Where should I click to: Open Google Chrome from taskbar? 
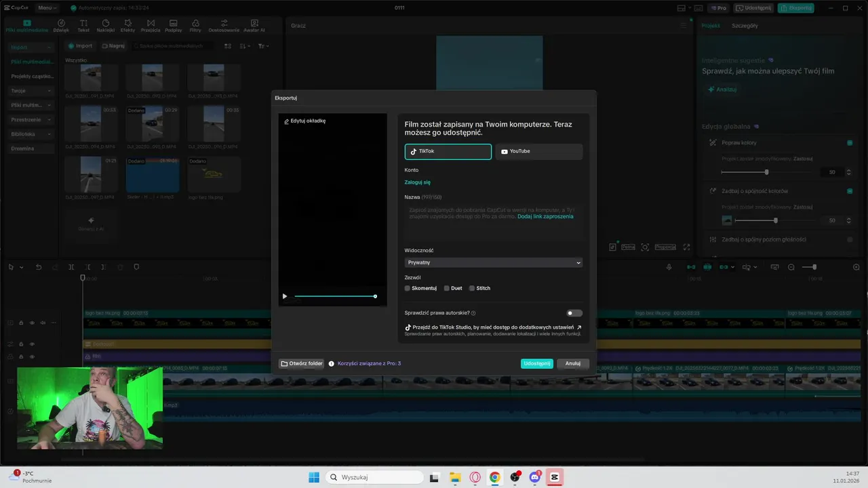(495, 477)
